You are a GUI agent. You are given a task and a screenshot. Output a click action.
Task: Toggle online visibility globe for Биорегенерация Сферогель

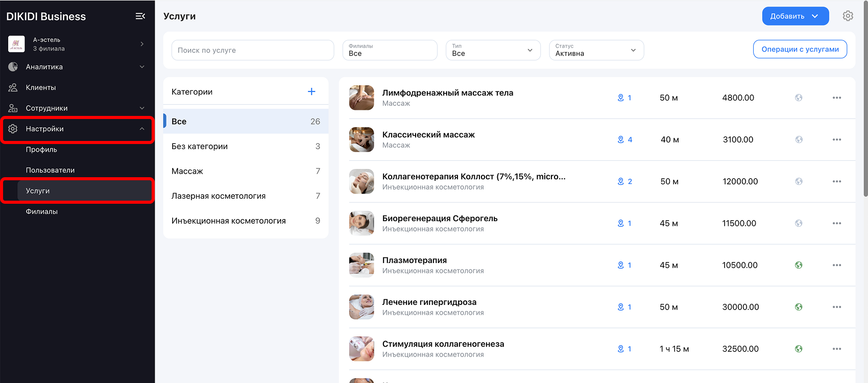point(799,223)
